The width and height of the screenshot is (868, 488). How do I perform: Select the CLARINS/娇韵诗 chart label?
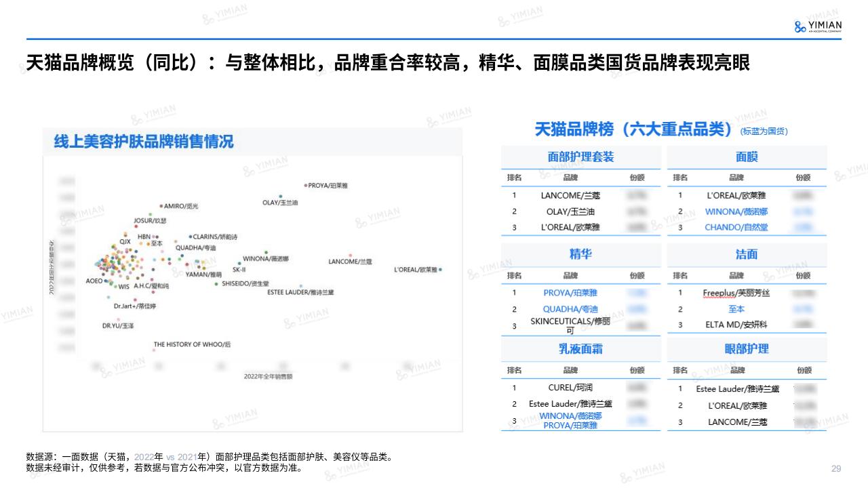pyautogui.click(x=215, y=237)
